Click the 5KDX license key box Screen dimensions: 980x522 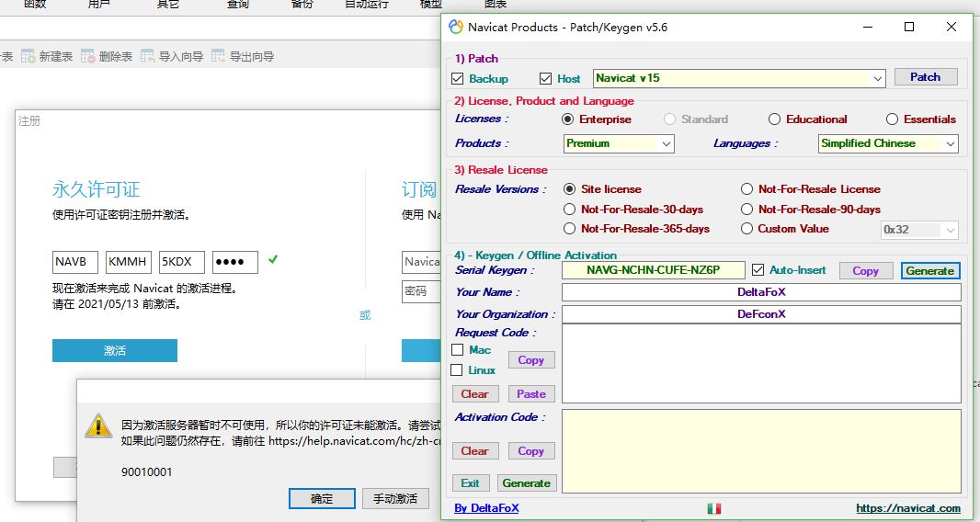pos(182,262)
